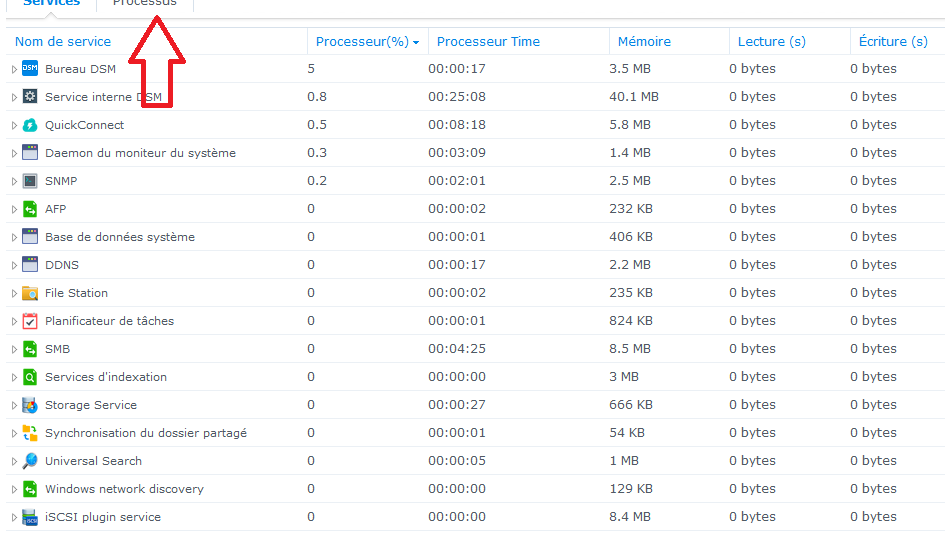Click the SMB green icon
Screen dimensions: 945x555
(30, 349)
